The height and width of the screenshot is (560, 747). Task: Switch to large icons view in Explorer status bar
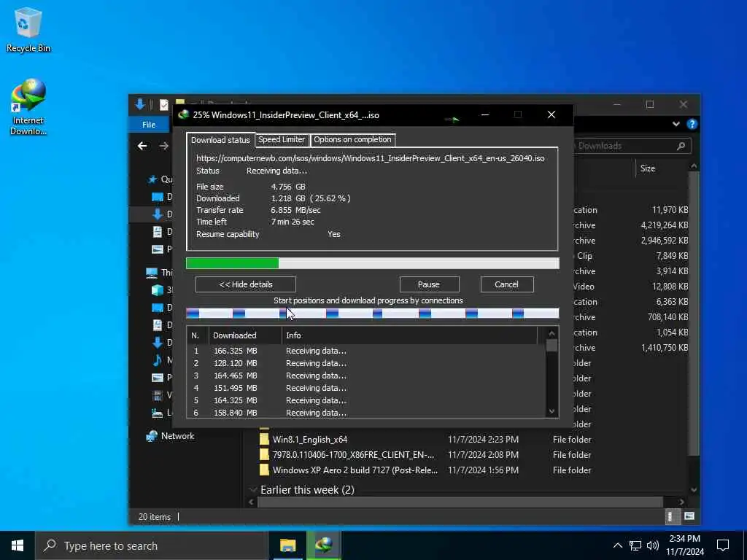click(x=689, y=516)
